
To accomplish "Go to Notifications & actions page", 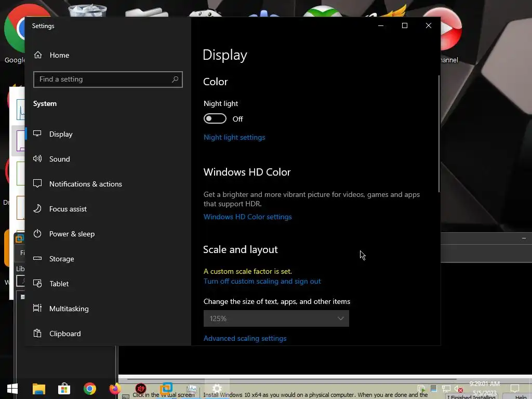I will [86, 184].
